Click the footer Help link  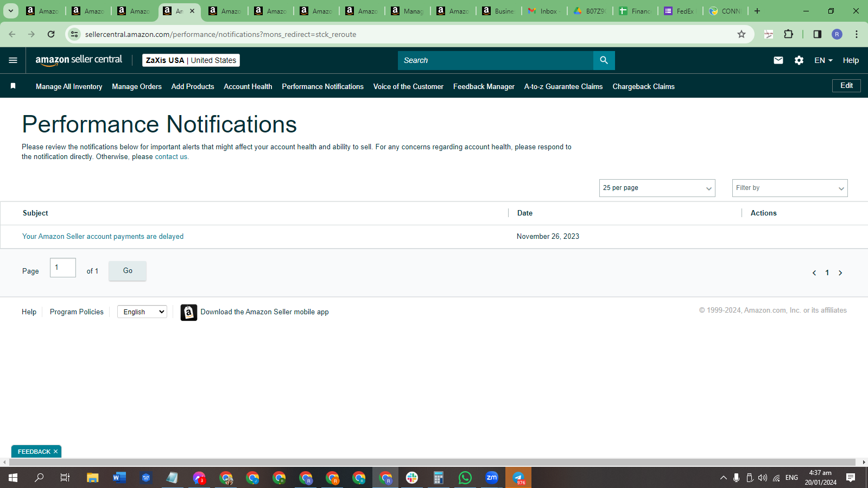point(29,312)
